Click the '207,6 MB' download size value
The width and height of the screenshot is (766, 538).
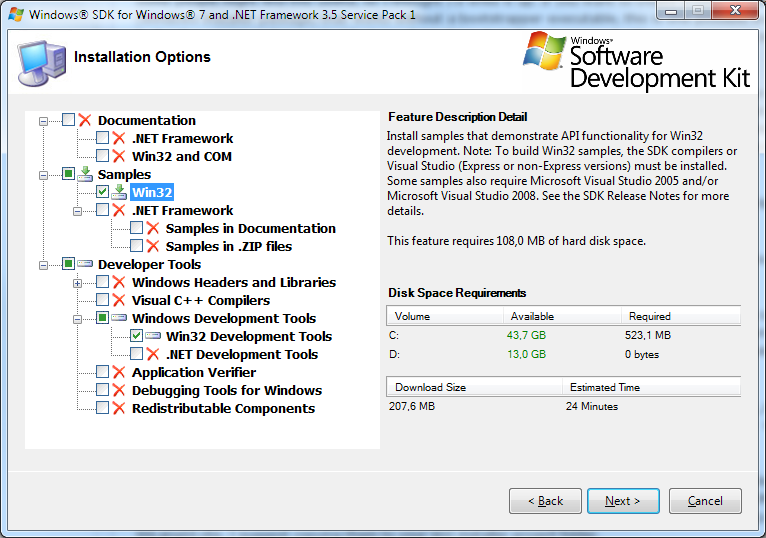point(412,406)
